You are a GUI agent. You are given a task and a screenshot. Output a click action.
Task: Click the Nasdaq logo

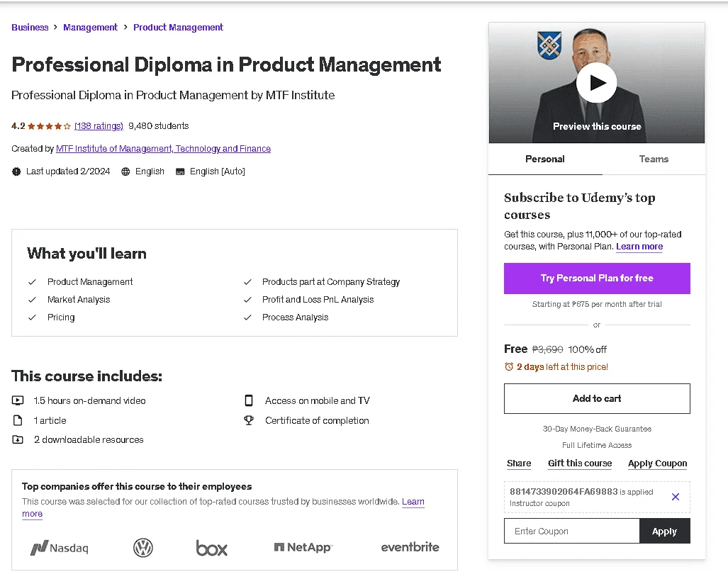(x=60, y=548)
